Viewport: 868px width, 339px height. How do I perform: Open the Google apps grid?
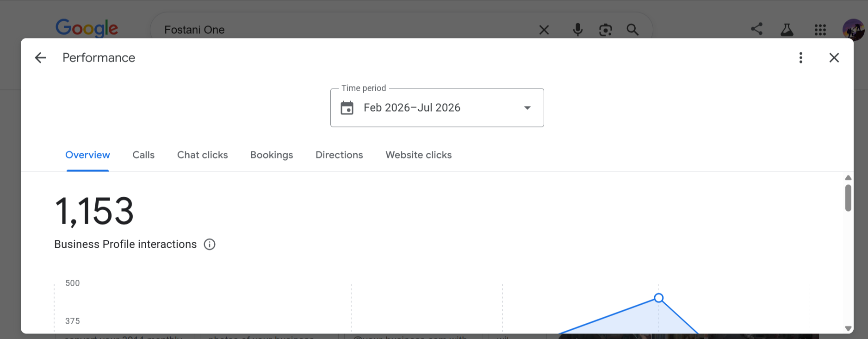pyautogui.click(x=820, y=30)
